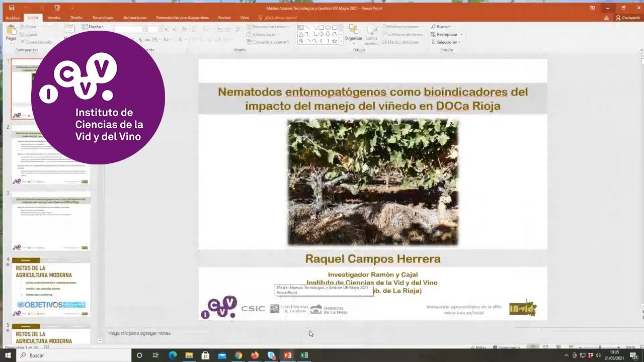This screenshot has height=362, width=644.
Task: Open Task View from the taskbar
Action: click(156, 355)
